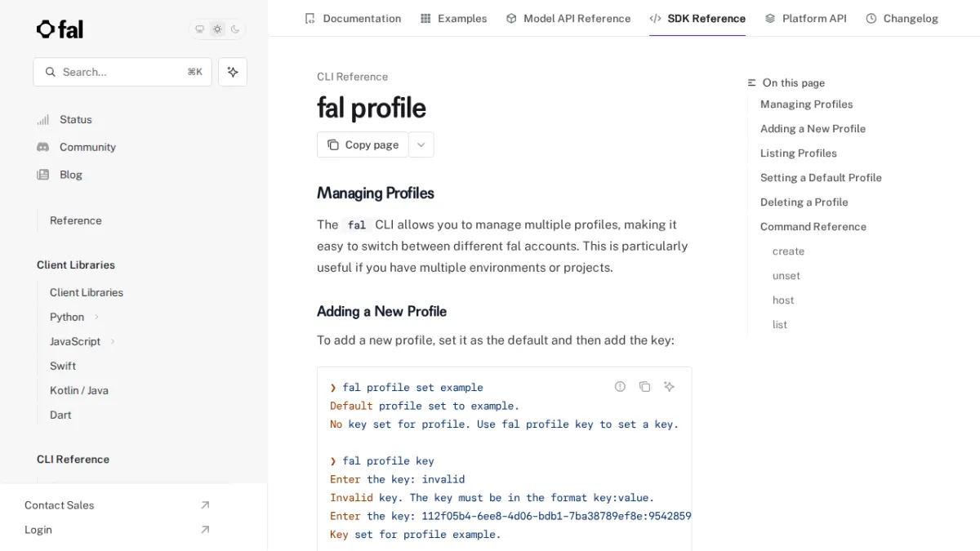This screenshot has height=551, width=980.
Task: Switch to dark theme moon icon
Action: coord(235,29)
